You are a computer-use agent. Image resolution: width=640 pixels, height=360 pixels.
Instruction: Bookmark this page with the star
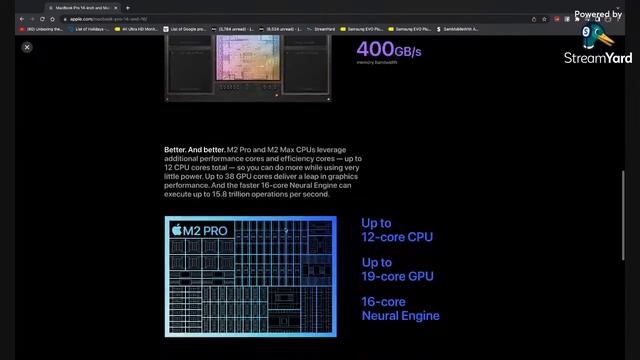544,19
